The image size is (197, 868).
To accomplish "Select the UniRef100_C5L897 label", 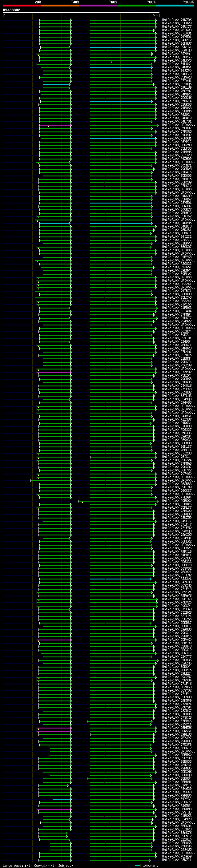I will pyautogui.click(x=177, y=128).
